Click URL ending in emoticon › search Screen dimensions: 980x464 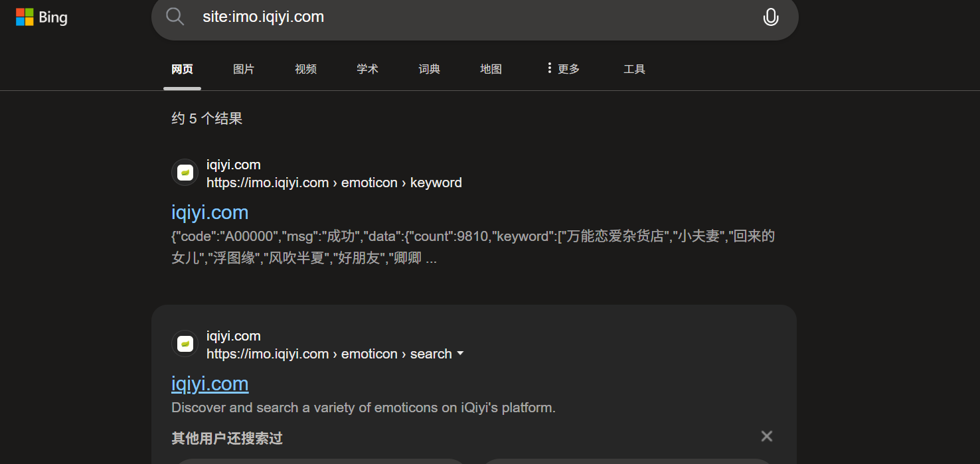(x=329, y=354)
